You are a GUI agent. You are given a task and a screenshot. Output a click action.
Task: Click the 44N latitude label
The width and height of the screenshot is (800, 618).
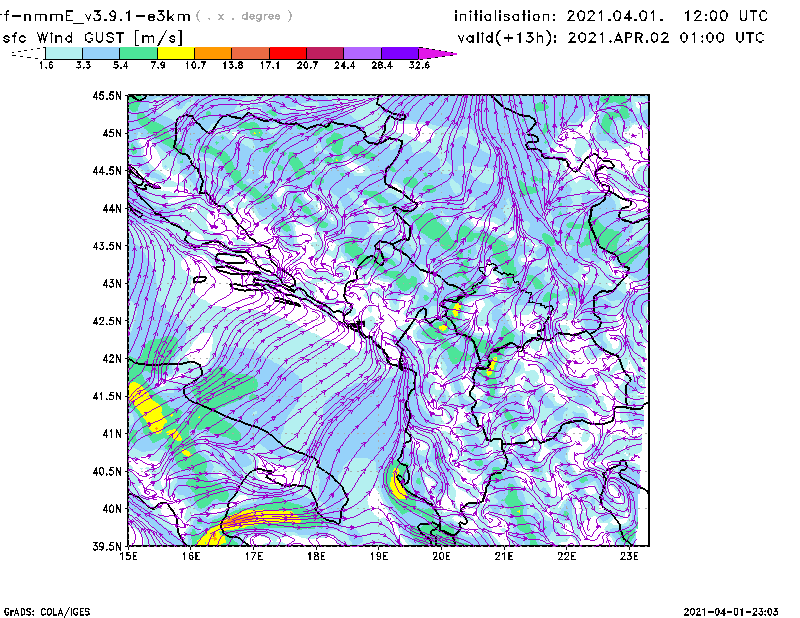tap(112, 208)
